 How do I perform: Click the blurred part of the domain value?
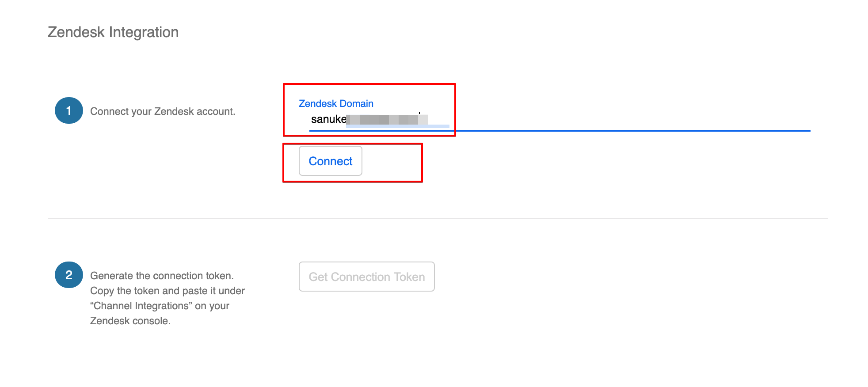(387, 119)
